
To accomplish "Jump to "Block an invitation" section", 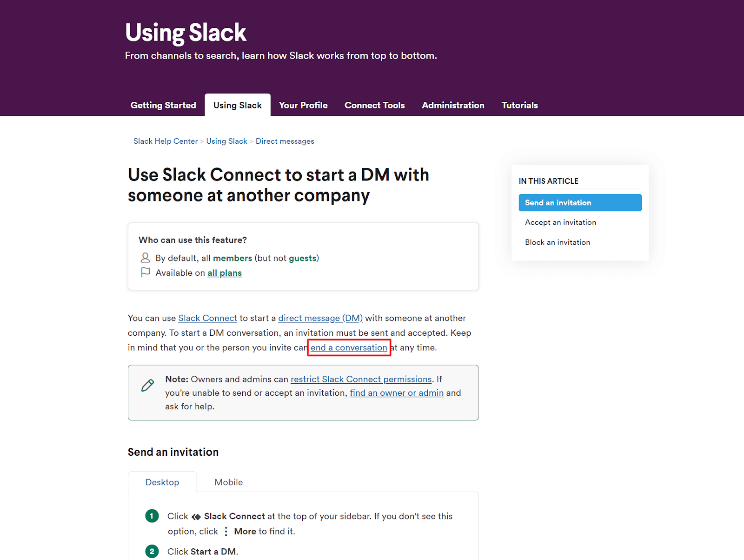I will click(x=558, y=242).
